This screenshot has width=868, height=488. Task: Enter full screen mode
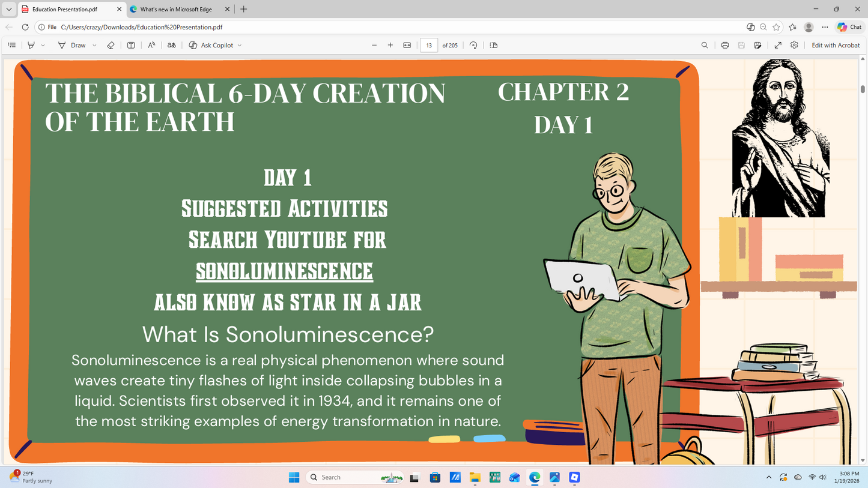[778, 45]
